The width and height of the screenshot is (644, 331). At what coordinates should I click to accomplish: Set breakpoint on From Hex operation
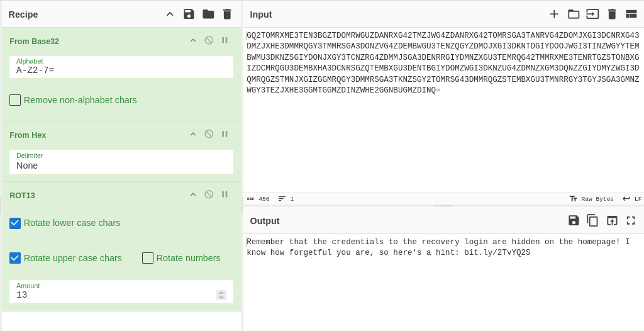[225, 134]
